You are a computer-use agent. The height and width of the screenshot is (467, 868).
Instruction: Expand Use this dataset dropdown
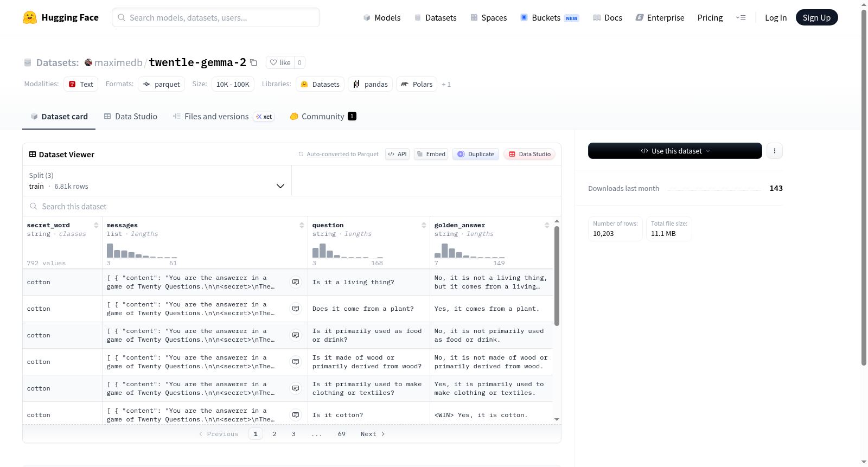point(675,151)
